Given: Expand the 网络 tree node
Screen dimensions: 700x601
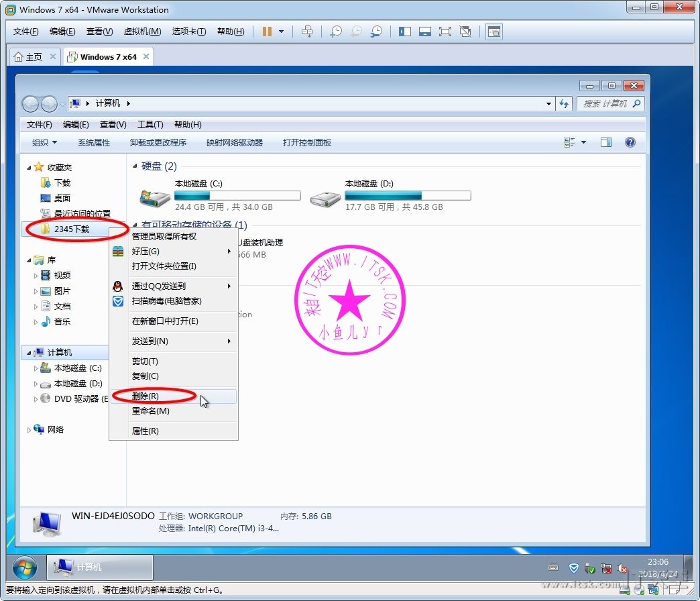Looking at the screenshot, I should [29, 430].
